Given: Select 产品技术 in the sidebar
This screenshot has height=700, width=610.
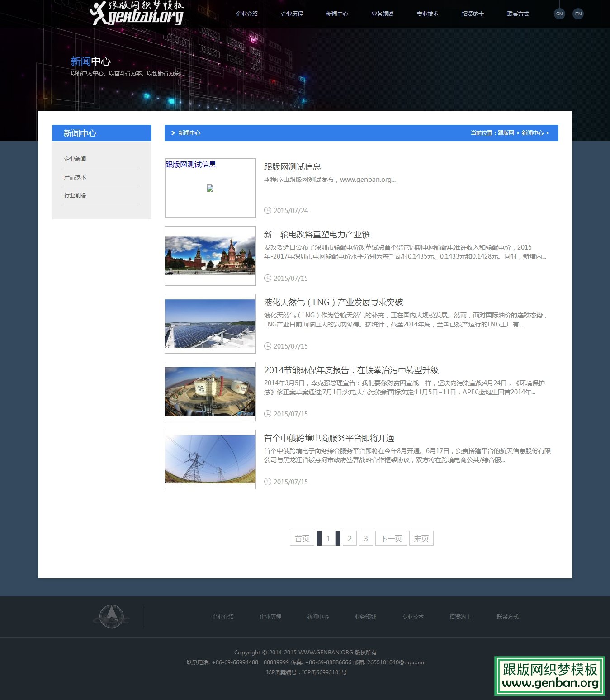Looking at the screenshot, I should (75, 177).
